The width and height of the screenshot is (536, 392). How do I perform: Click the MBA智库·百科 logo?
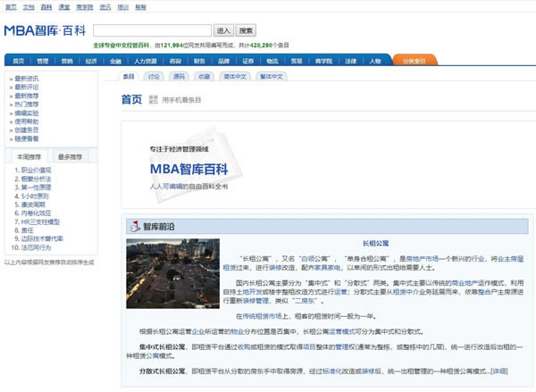(45, 30)
